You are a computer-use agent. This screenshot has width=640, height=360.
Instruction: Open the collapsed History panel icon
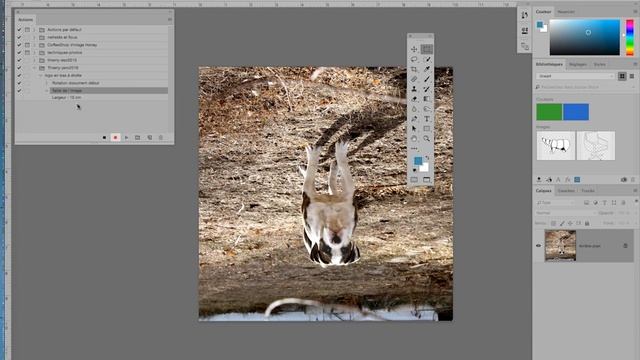pos(525,16)
